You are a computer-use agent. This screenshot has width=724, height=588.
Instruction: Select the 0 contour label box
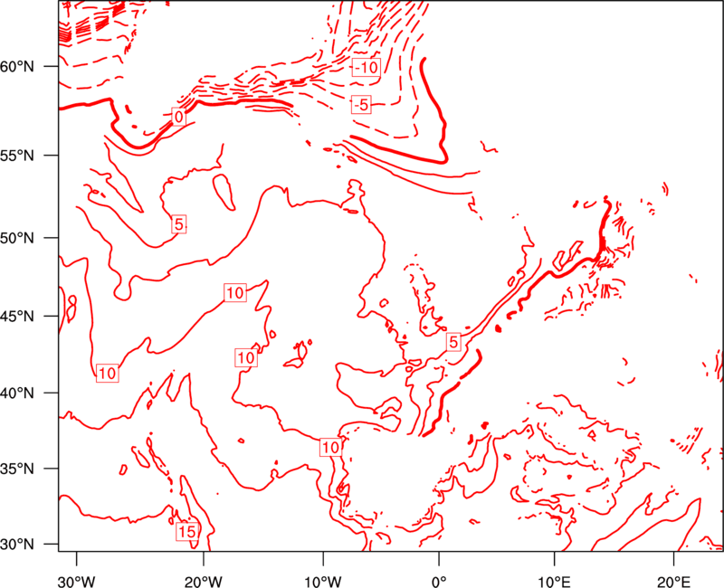(x=178, y=117)
